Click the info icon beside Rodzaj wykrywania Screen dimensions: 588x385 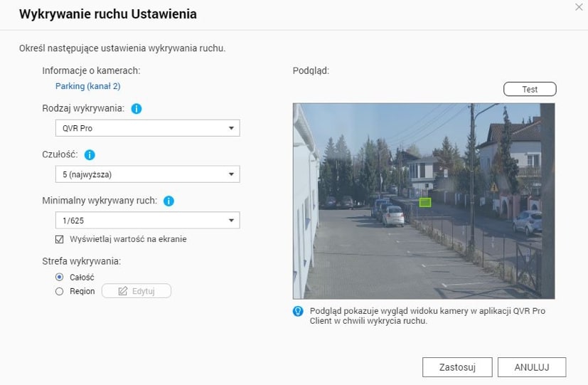point(137,109)
